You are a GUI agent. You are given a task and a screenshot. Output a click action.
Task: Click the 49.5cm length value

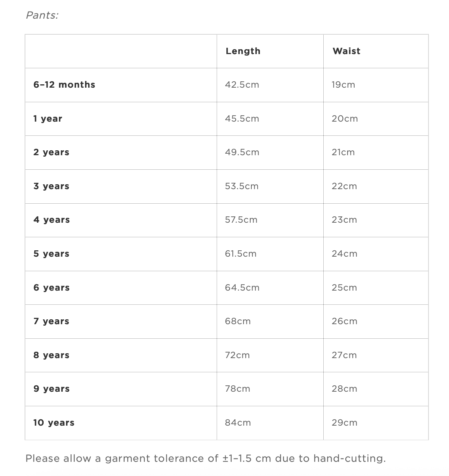point(242,152)
